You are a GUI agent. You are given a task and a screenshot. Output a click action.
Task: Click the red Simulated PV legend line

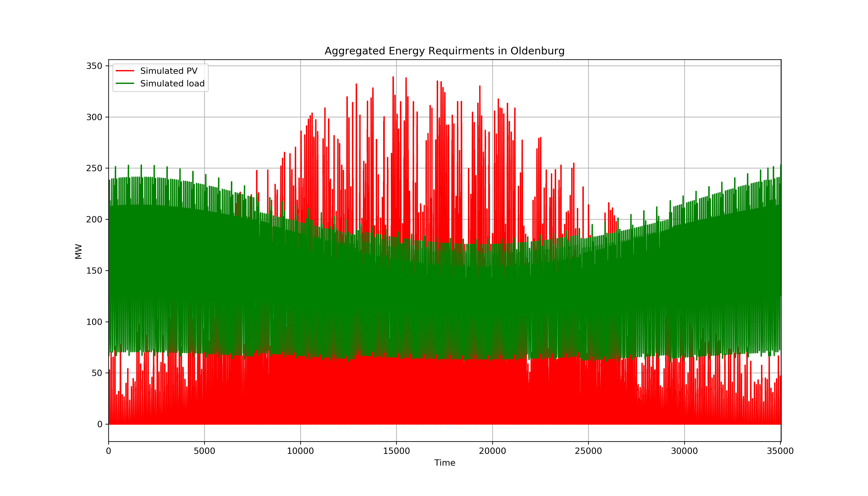125,71
